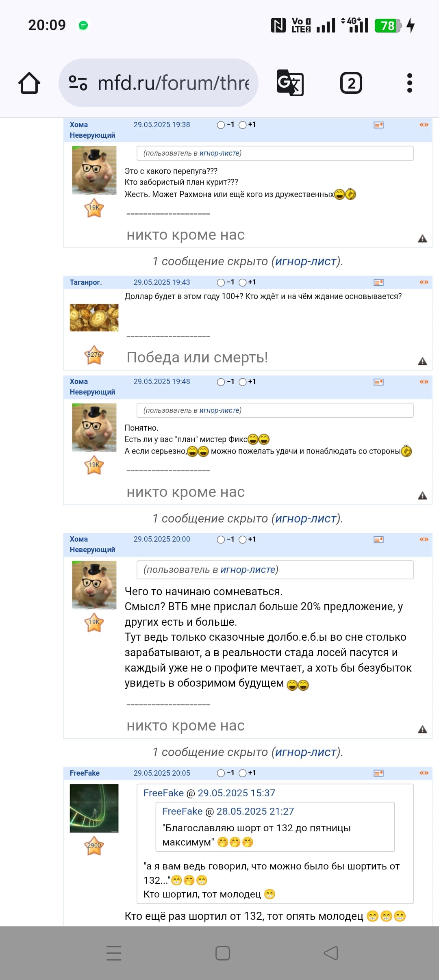The height and width of the screenshot is (980, 439).
Task: Open Google Translate icon in toolbar
Action: [x=290, y=83]
